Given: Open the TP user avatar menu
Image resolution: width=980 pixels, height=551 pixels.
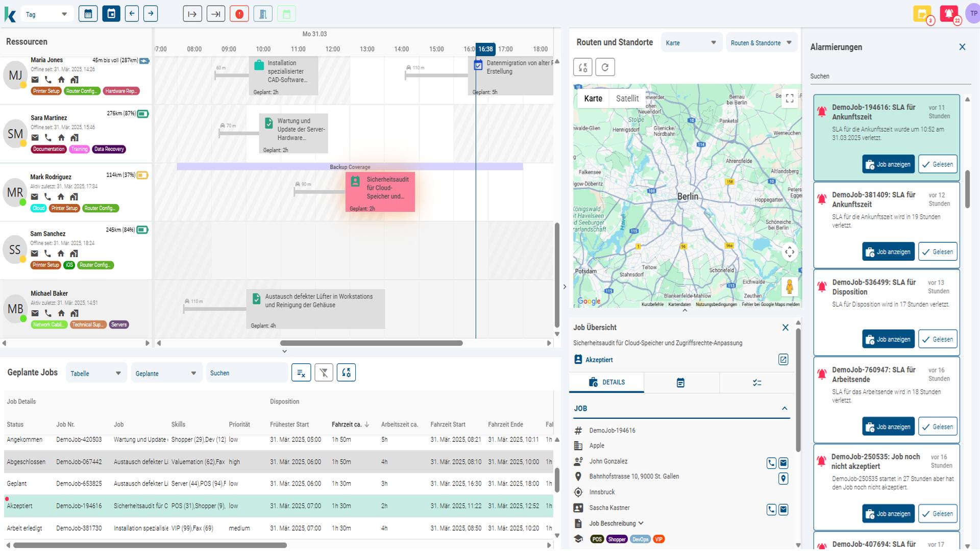Looking at the screenshot, I should click(x=973, y=14).
